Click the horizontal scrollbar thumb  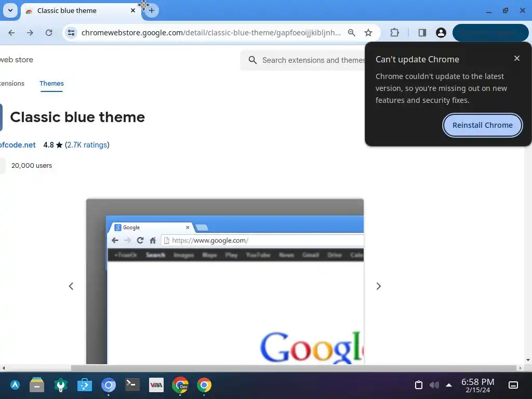click(294, 368)
